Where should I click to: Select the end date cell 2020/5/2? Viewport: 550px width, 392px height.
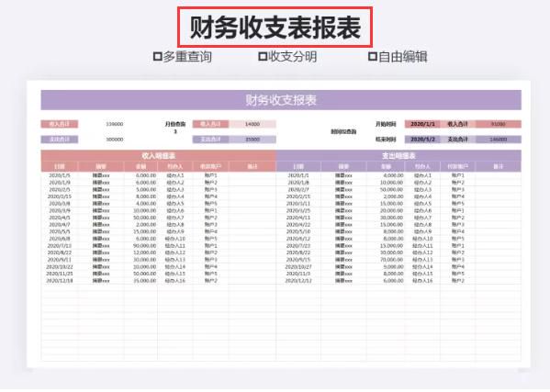[422, 140]
